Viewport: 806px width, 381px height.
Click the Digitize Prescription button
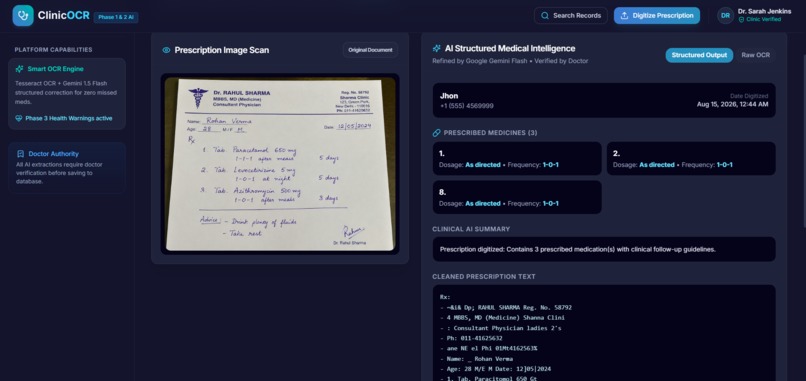[x=656, y=15]
